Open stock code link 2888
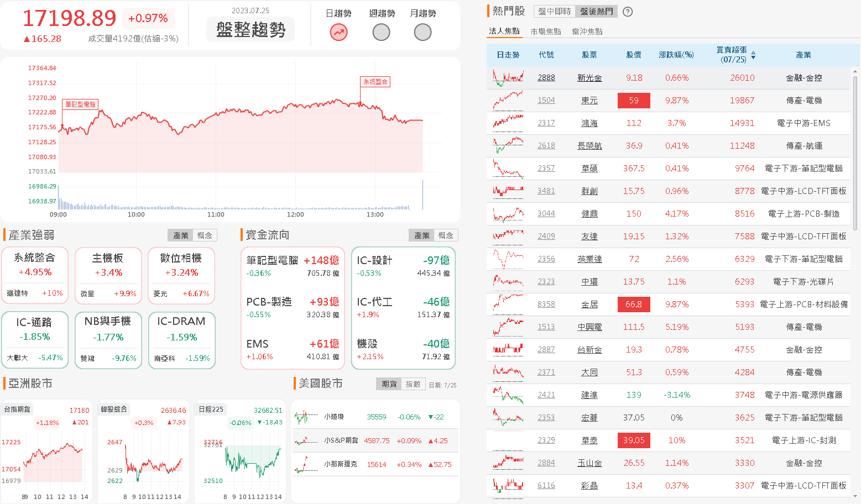This screenshot has width=861, height=504. [546, 78]
